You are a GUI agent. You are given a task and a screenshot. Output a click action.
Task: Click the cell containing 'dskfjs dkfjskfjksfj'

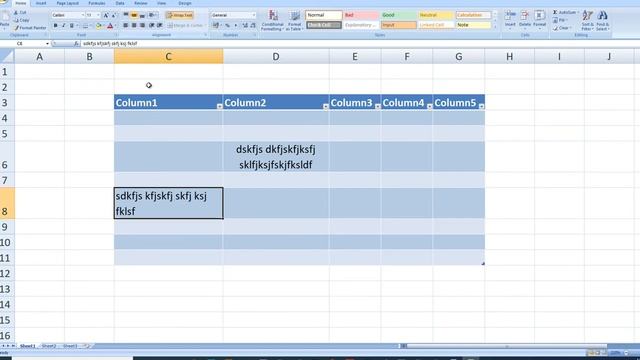coord(276,157)
